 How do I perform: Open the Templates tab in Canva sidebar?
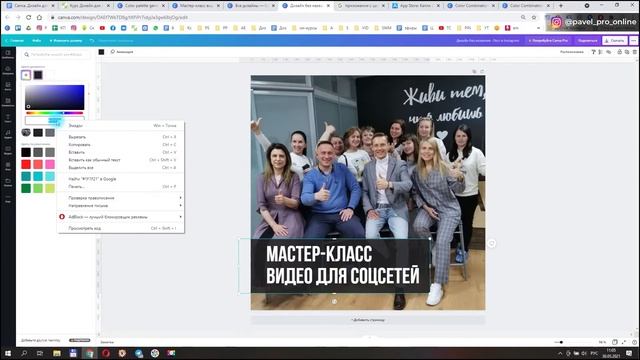pyautogui.click(x=8, y=54)
